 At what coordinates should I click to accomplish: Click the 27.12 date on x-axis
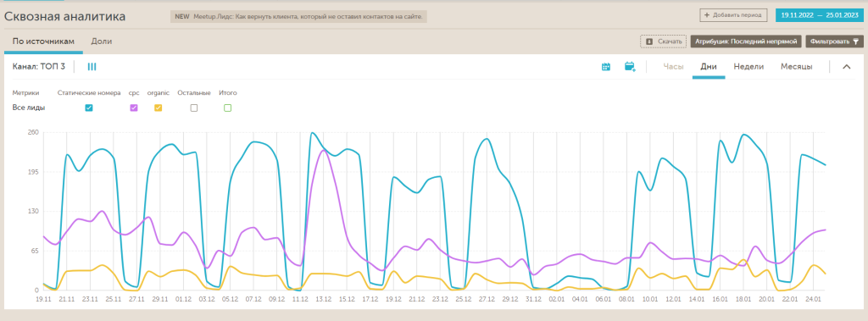tap(487, 299)
